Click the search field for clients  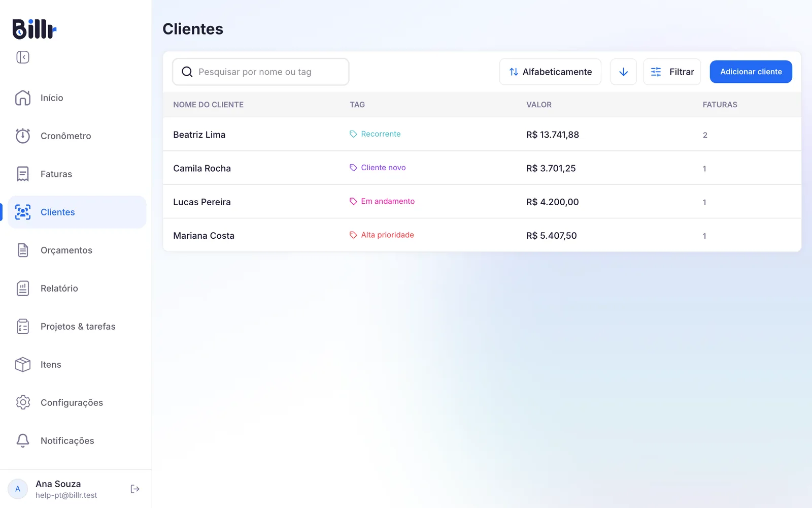pos(261,72)
